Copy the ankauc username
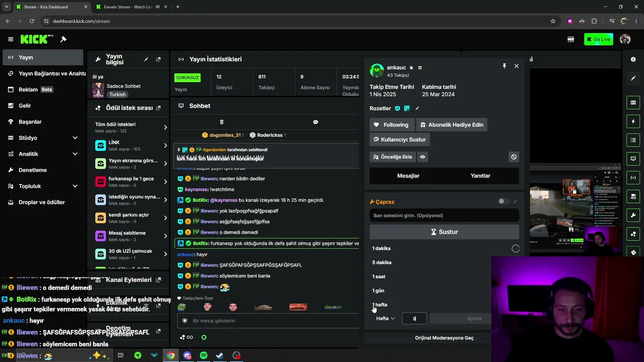The image size is (644, 362). (411, 67)
